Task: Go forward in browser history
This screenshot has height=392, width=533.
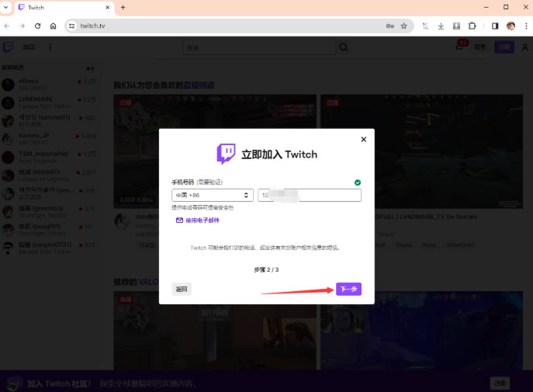Action: tap(22, 26)
